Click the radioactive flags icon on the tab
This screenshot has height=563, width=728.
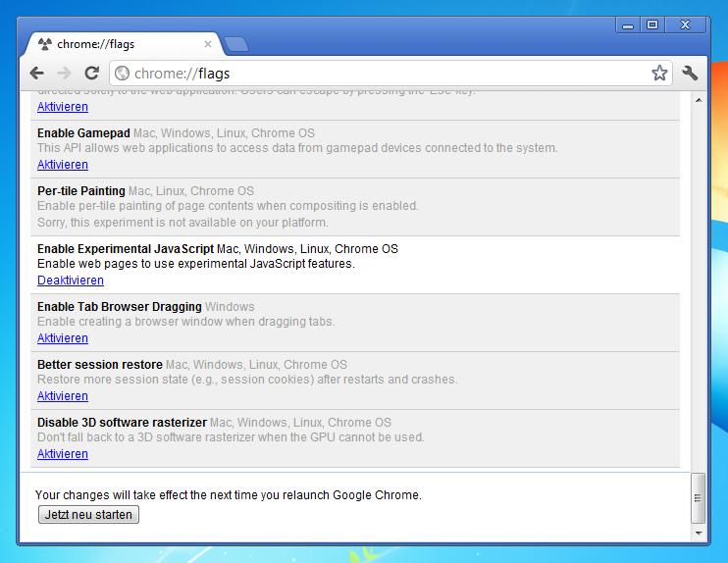(45, 44)
